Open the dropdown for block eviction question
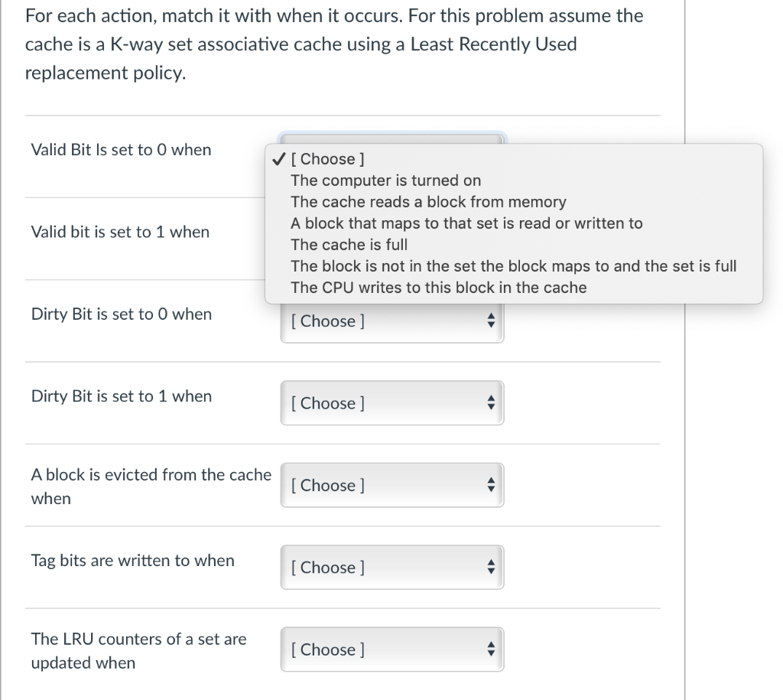The width and height of the screenshot is (783, 700). (x=392, y=485)
